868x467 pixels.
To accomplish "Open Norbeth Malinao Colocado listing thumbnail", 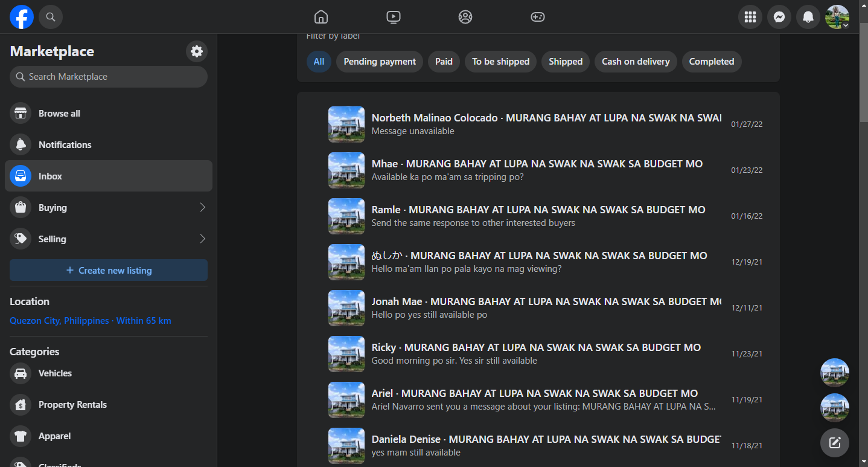I will click(346, 124).
